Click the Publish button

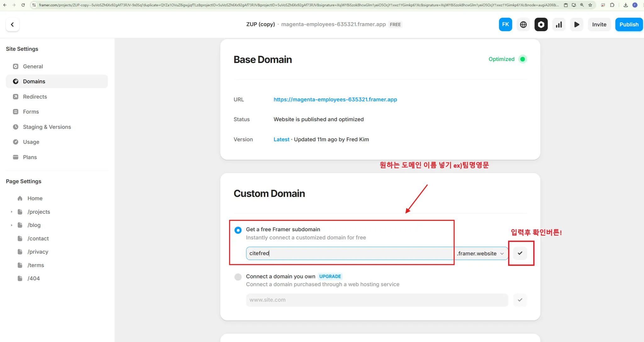point(629,25)
